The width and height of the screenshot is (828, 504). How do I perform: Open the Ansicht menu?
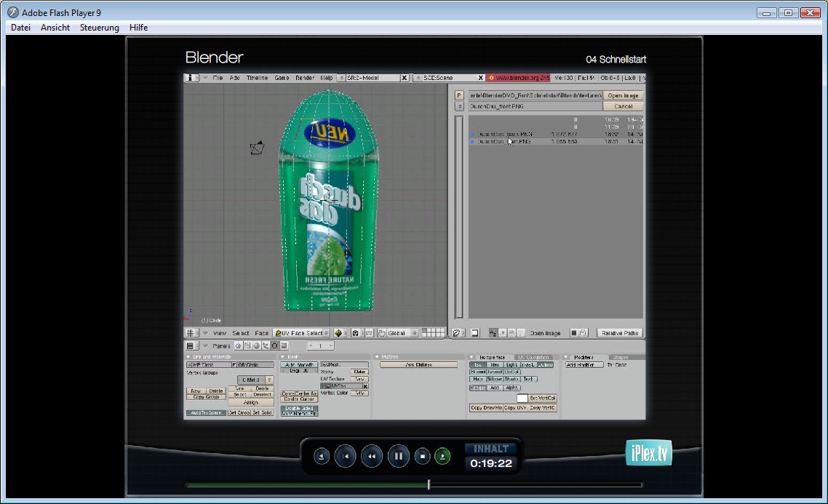(55, 28)
